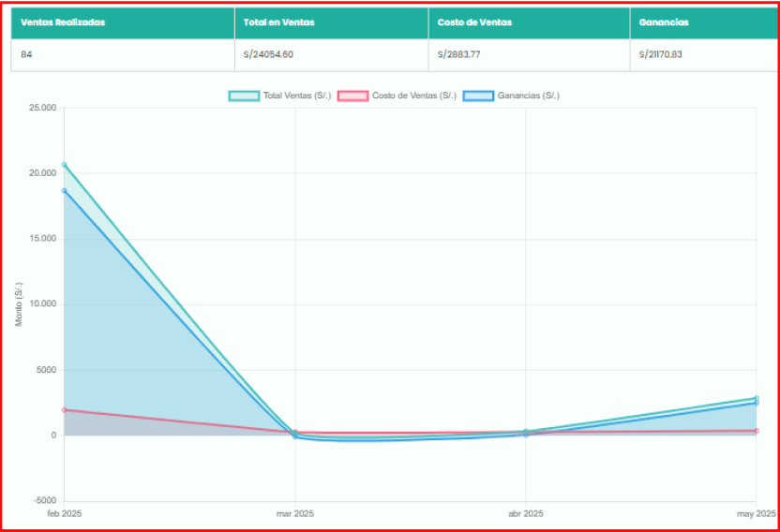Viewport: 780px width, 532px height.
Task: Select the 'Ganancias' column header
Action: point(664,22)
